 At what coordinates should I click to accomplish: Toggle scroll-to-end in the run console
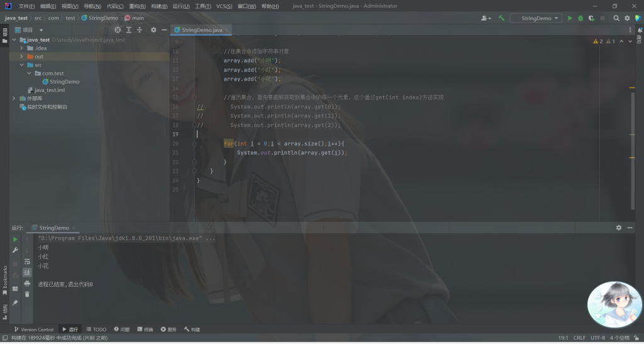tap(27, 272)
